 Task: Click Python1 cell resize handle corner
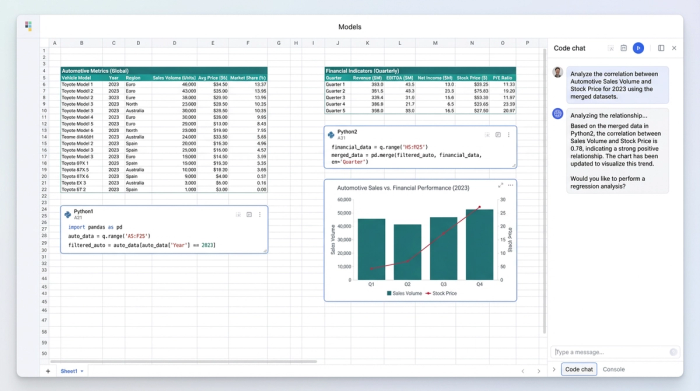265,250
